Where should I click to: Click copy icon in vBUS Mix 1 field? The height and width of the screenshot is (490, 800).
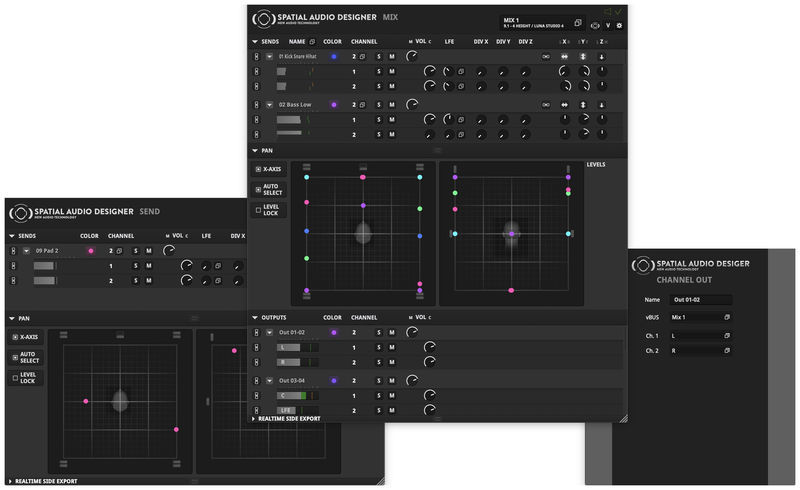(727, 317)
